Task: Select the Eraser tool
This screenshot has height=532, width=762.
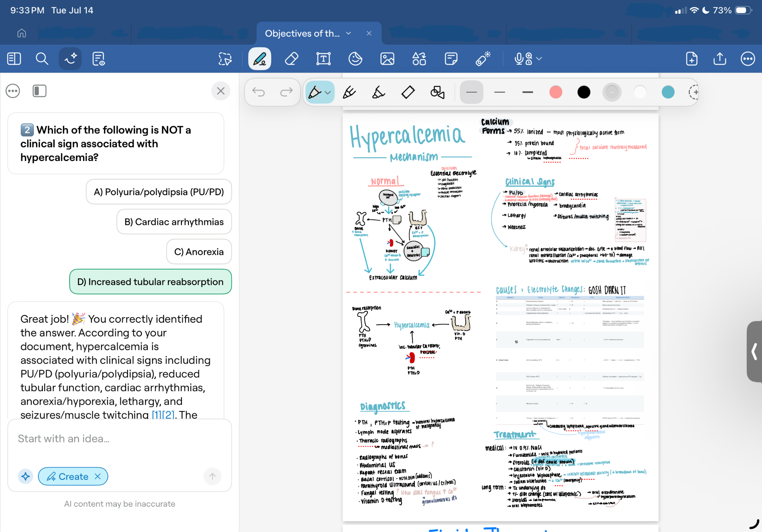Action: (x=291, y=59)
